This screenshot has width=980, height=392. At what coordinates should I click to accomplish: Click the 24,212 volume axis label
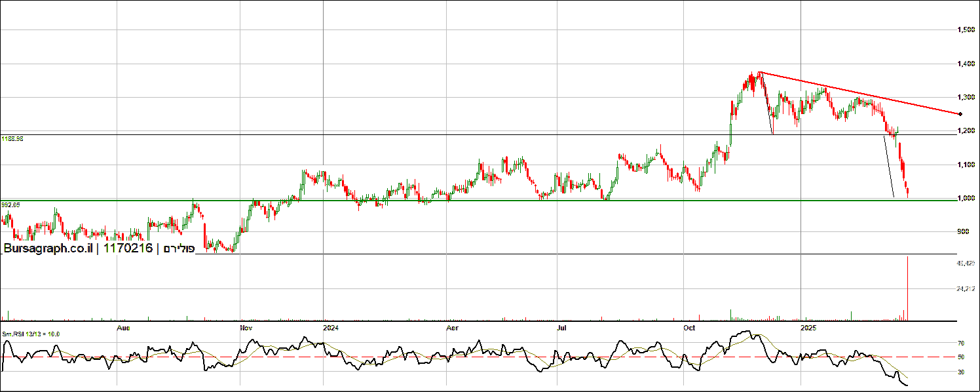[x=966, y=288]
